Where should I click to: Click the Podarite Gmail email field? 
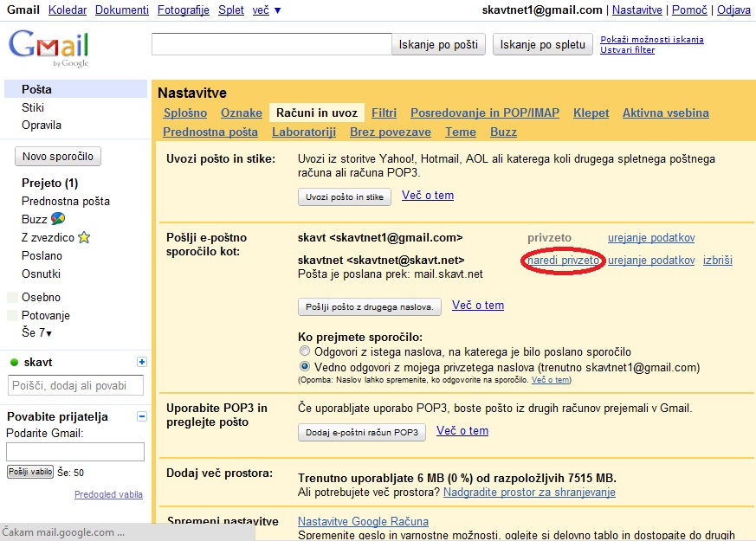click(75, 452)
